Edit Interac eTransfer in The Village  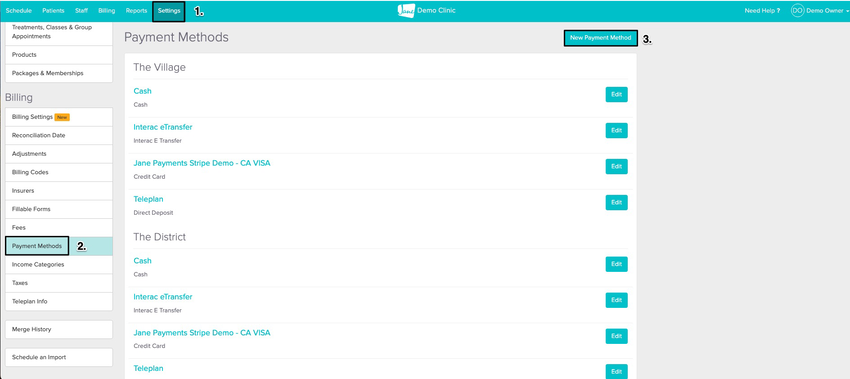click(616, 130)
